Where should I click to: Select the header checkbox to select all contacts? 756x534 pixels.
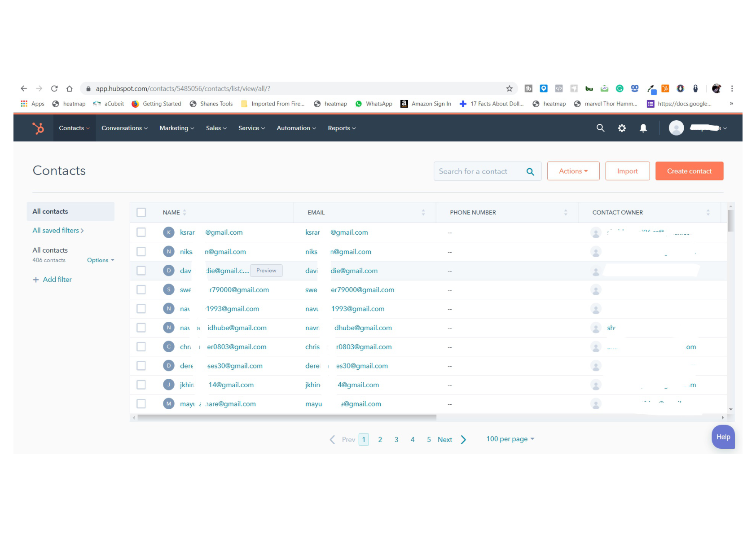[141, 212]
